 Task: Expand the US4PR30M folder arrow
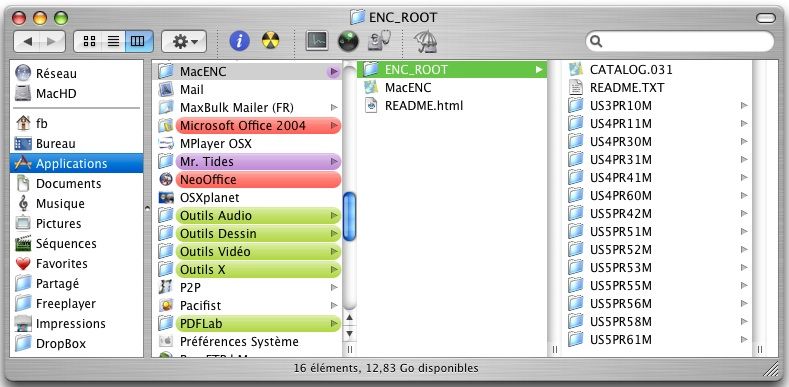point(744,141)
